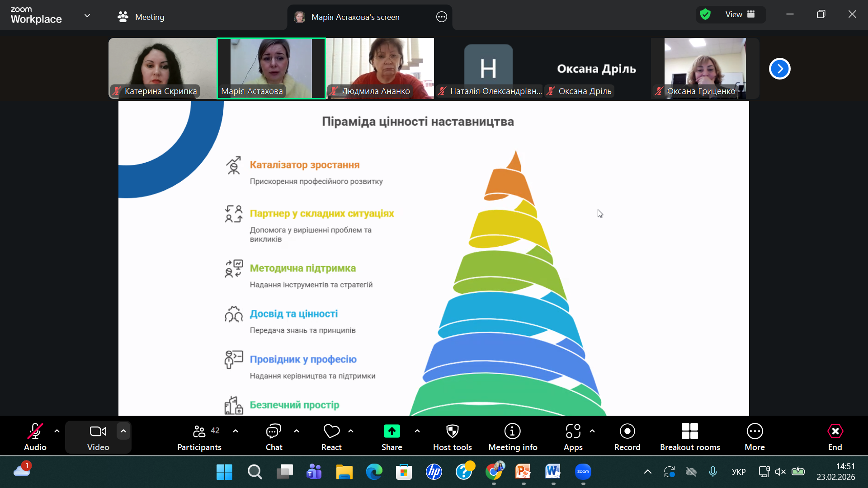Expand the Zoom Workplace dropdown chevron

pos(87,16)
